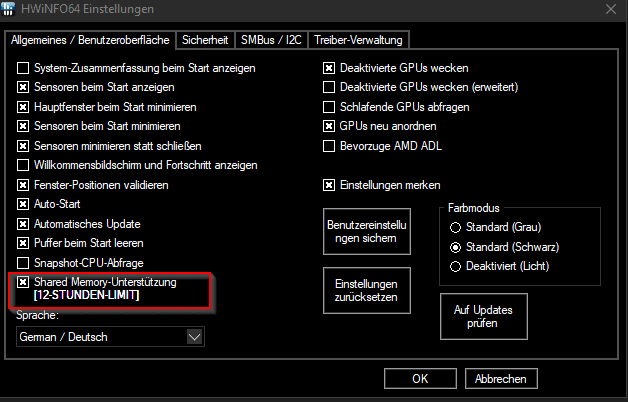Choose Deaktiviert (Licht) color mode

455,266
